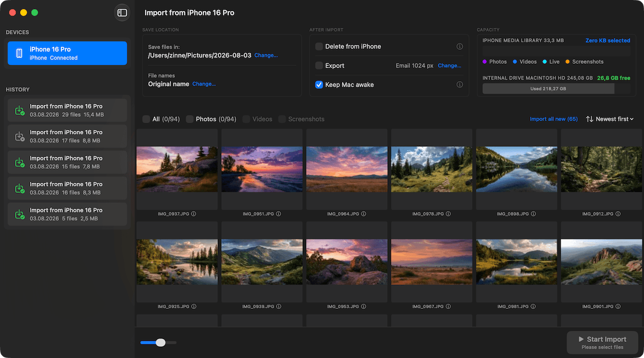Open history entry with 29 files
The image size is (644, 358).
[x=67, y=110]
